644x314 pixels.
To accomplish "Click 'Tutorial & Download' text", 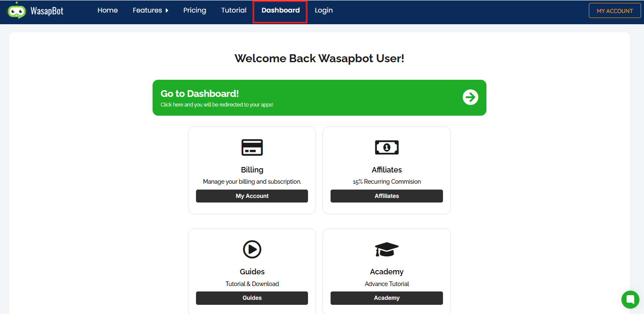I will pos(252,284).
